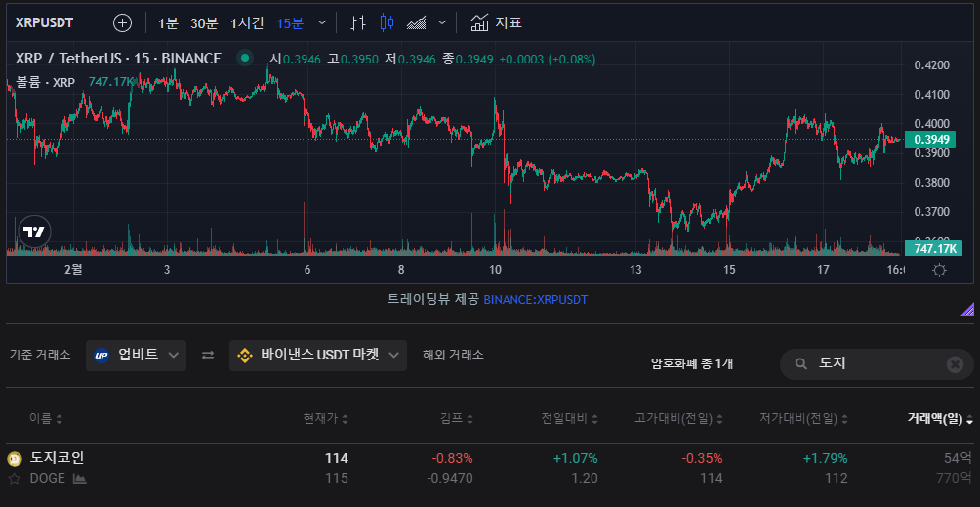Click the 도지 search input field
980x507 pixels.
click(875, 363)
